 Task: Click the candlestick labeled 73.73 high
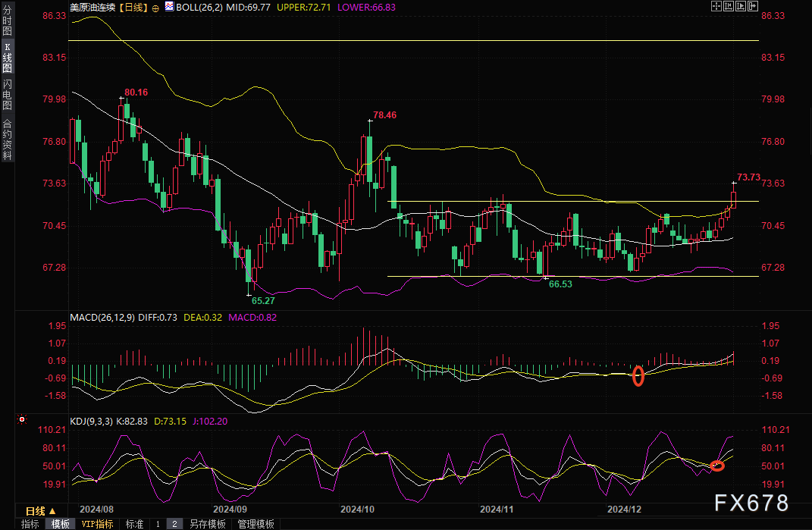[733, 199]
